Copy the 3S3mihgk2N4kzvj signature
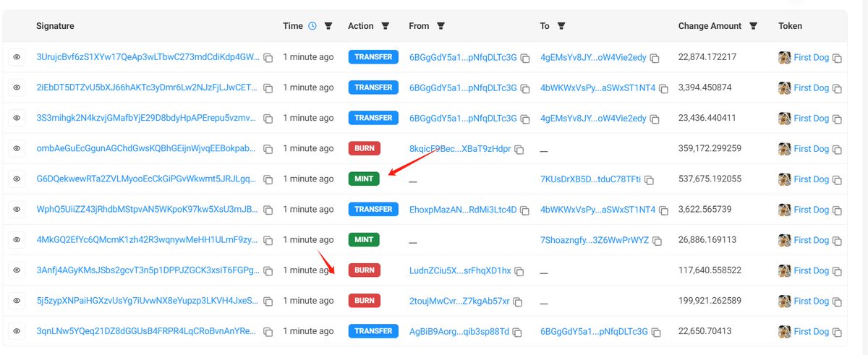 coord(268,119)
